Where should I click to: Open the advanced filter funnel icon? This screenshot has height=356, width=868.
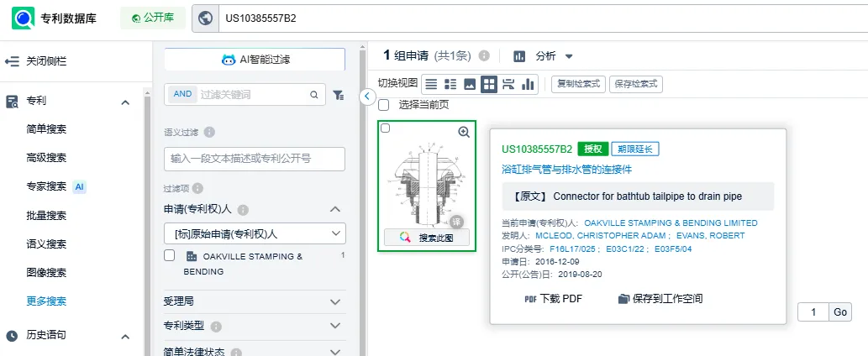click(x=339, y=95)
